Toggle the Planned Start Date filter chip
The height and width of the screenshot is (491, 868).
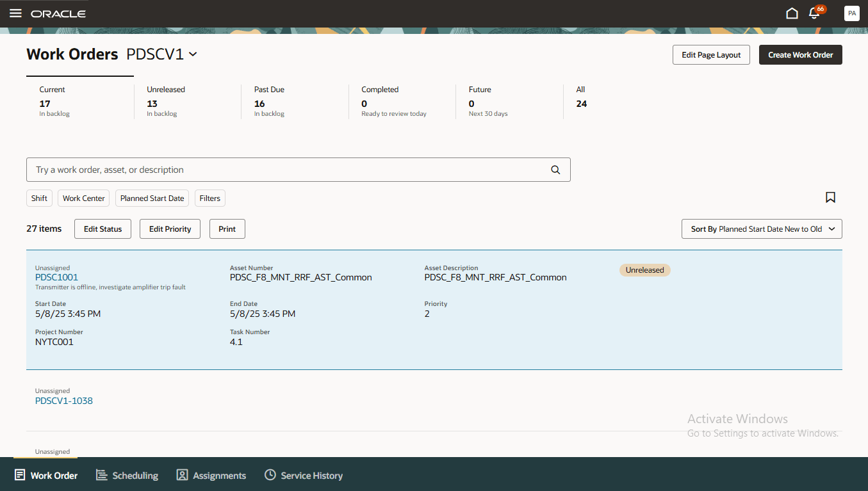tap(152, 198)
